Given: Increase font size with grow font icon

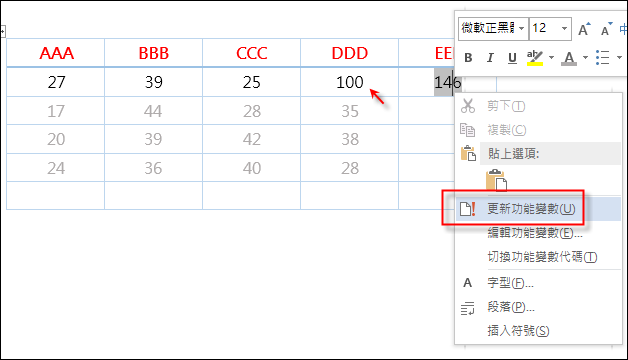Looking at the screenshot, I should tap(584, 29).
